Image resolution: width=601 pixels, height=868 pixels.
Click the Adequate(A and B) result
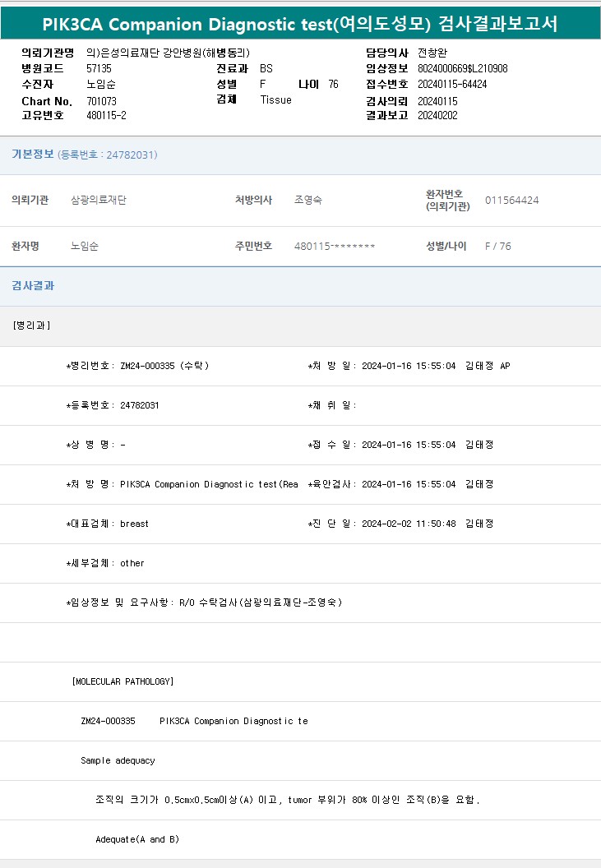[x=137, y=839]
